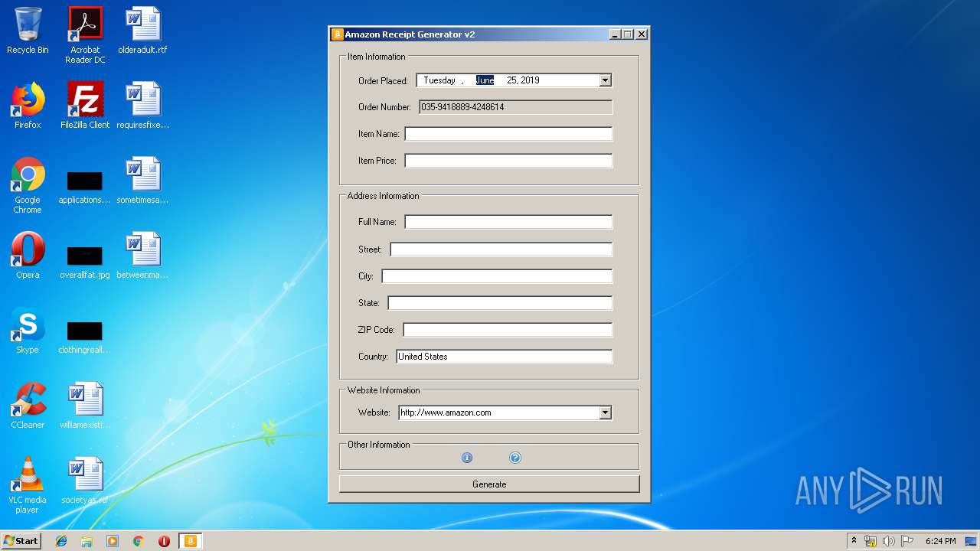This screenshot has width=980, height=551.
Task: Select the Firefox desktop shortcut
Action: (28, 106)
